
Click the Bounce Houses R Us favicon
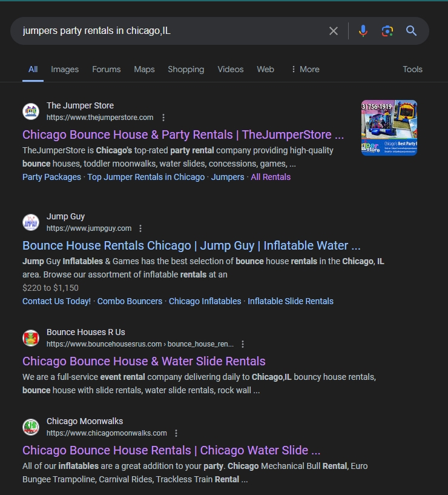coord(31,338)
